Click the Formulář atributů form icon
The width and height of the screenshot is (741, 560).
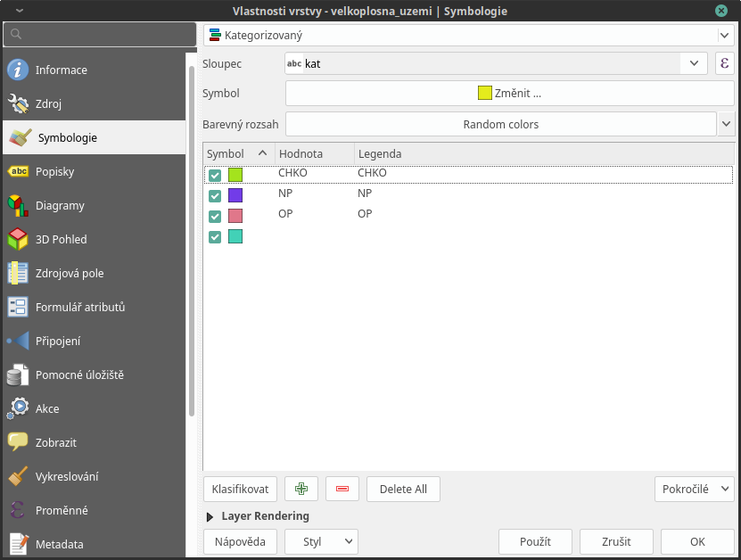click(18, 307)
